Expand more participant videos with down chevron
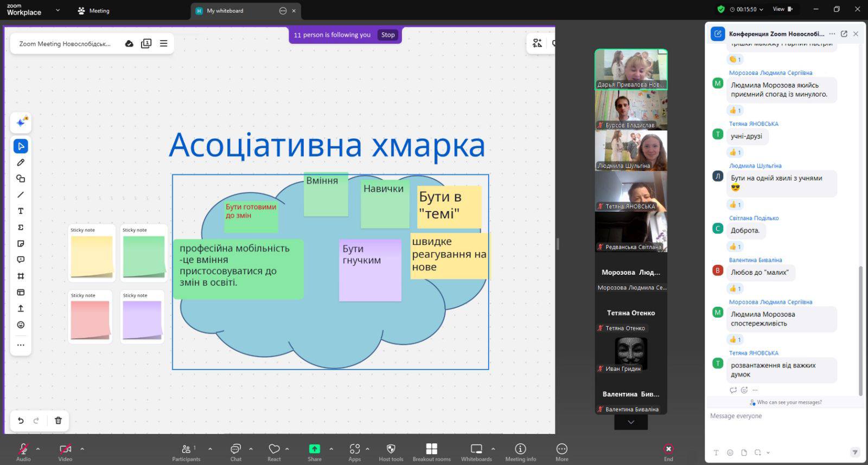This screenshot has width=868, height=465. click(x=630, y=422)
